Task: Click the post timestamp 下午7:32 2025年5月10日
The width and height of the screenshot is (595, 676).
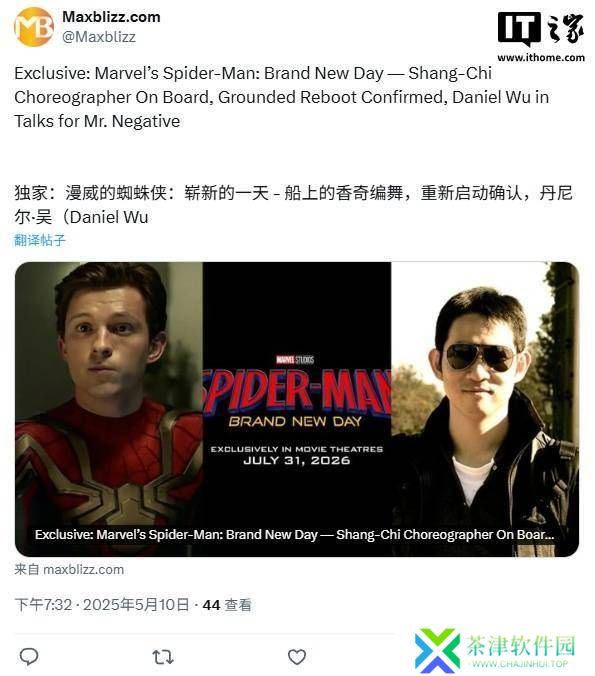Action: (102, 605)
